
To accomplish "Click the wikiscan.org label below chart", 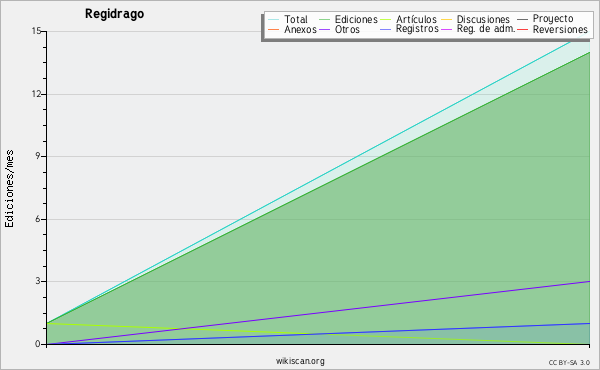I will [x=300, y=361].
